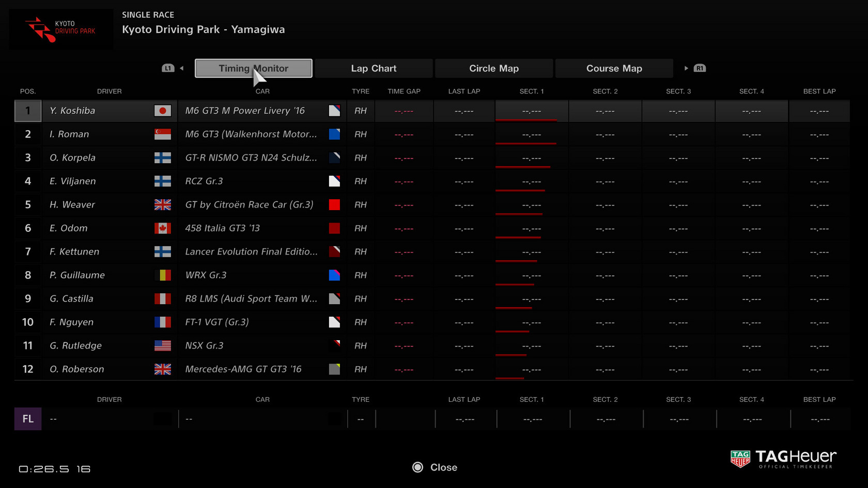The width and height of the screenshot is (868, 488).
Task: Select the Canada flag next to E. Odom
Action: click(x=163, y=228)
